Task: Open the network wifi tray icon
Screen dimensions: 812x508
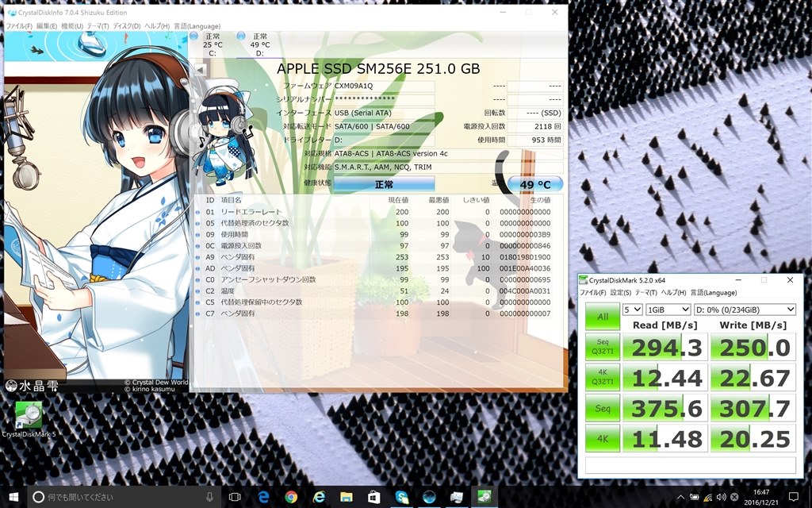Action: [707, 497]
